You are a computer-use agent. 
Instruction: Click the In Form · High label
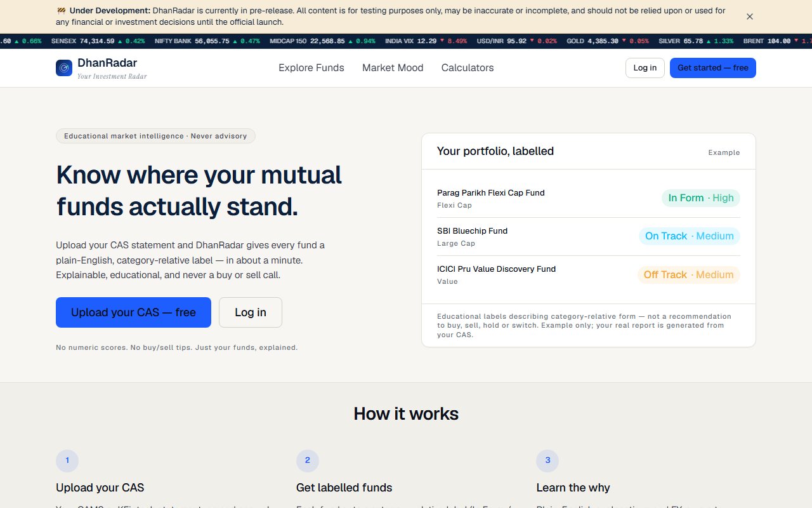(701, 198)
